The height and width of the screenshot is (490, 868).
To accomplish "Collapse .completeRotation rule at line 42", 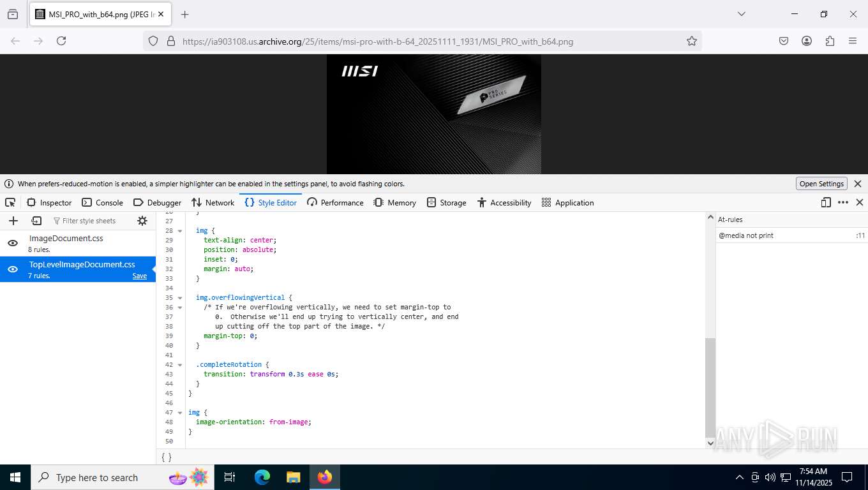I will pyautogui.click(x=180, y=364).
